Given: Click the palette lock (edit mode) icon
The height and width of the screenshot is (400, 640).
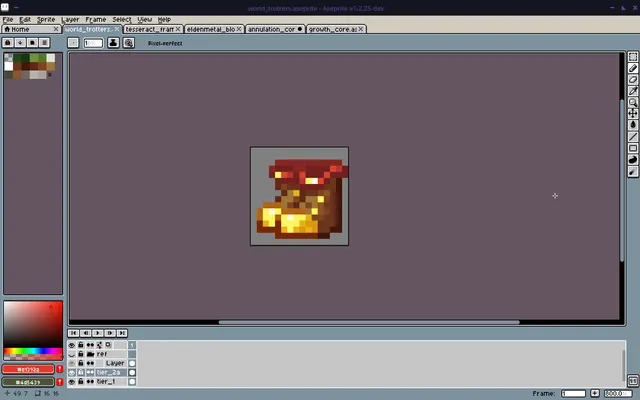Looking at the screenshot, I should (8, 43).
